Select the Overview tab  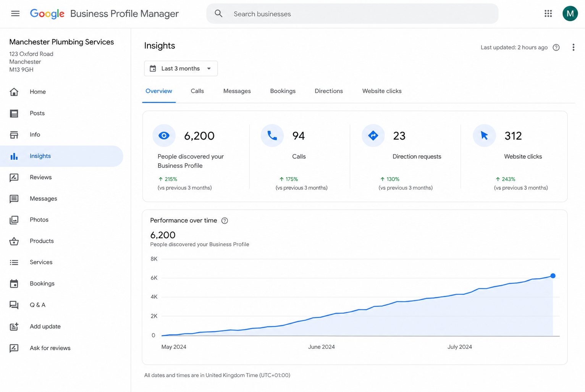pos(159,91)
